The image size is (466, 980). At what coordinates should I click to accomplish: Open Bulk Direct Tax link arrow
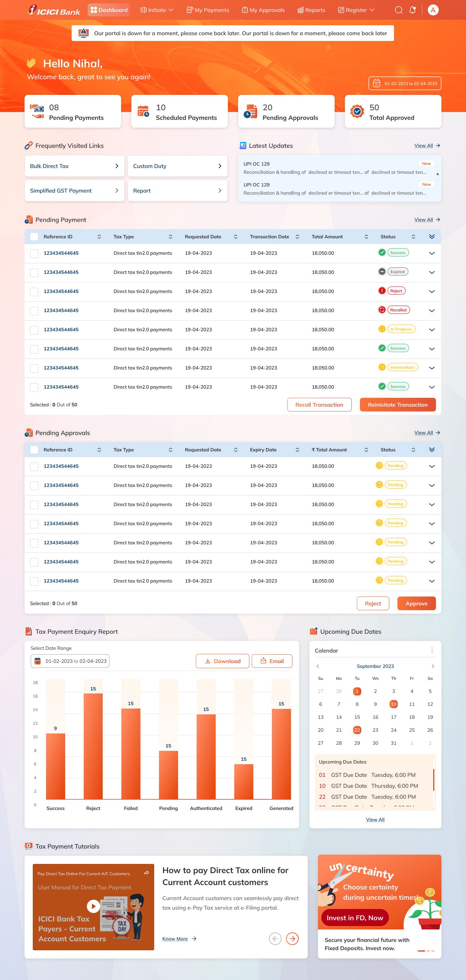click(x=117, y=166)
